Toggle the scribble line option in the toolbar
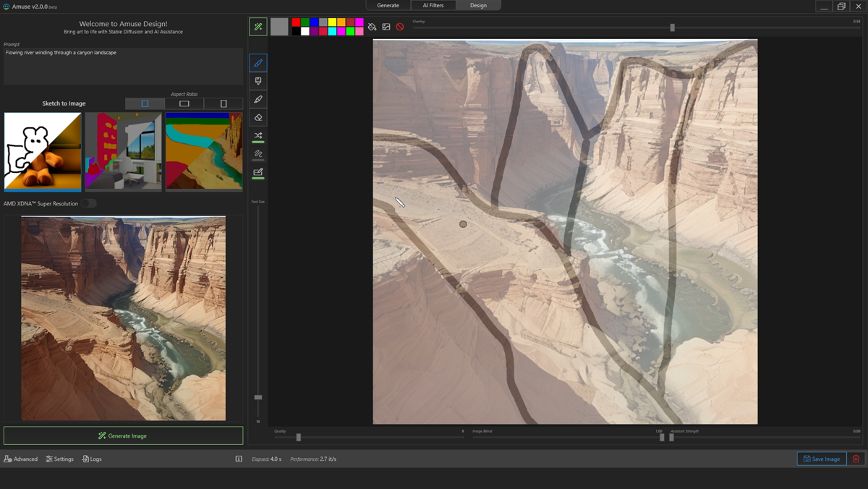Image resolution: width=868 pixels, height=489 pixels. tap(258, 154)
